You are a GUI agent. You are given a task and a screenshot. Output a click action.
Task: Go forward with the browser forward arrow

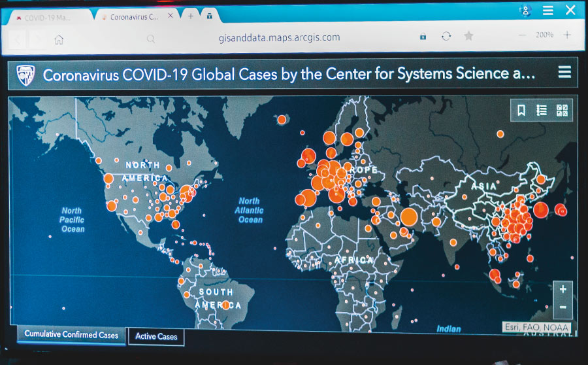pos(38,39)
